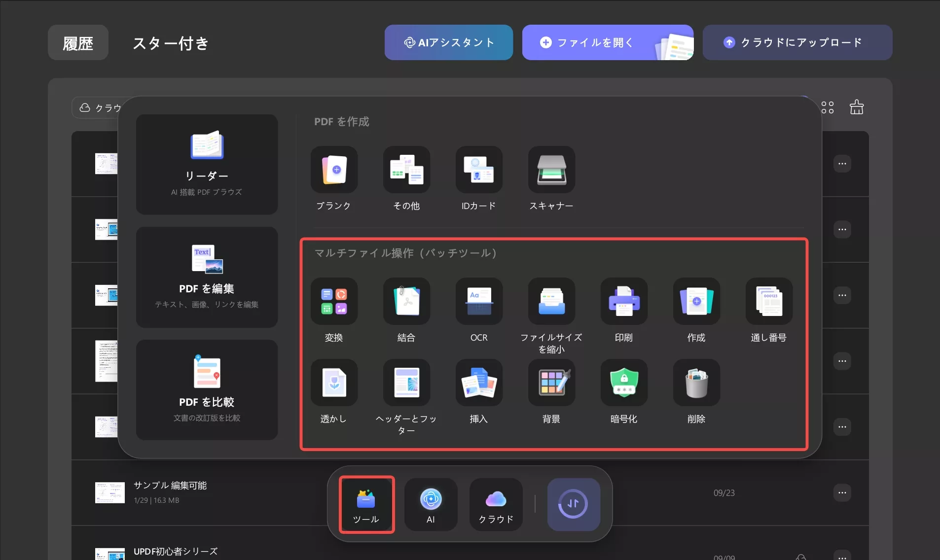Open the 通し番号 Bates numbering tool
This screenshot has height=560, width=940.
point(769,301)
